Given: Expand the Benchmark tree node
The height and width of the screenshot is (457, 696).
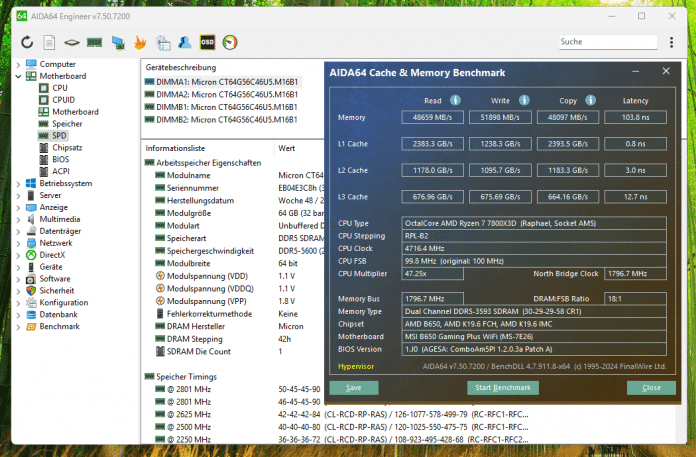Looking at the screenshot, I should click(x=18, y=327).
